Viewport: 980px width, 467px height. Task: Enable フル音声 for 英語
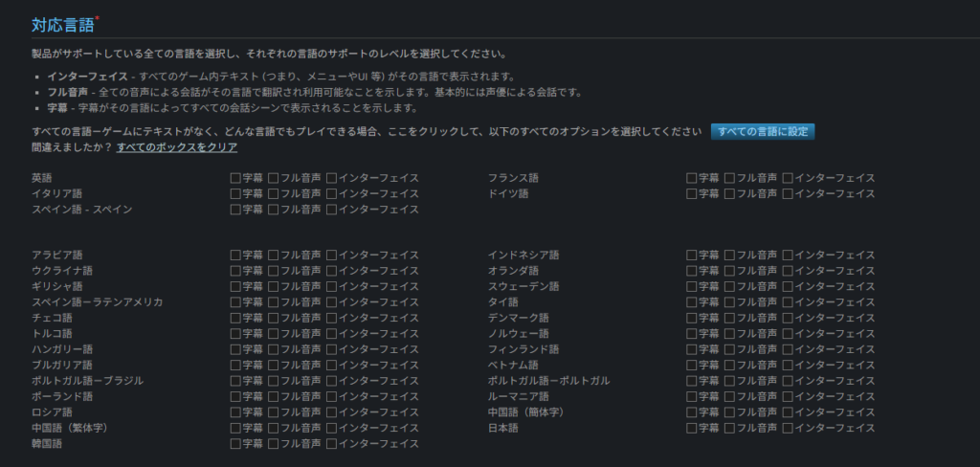(274, 178)
